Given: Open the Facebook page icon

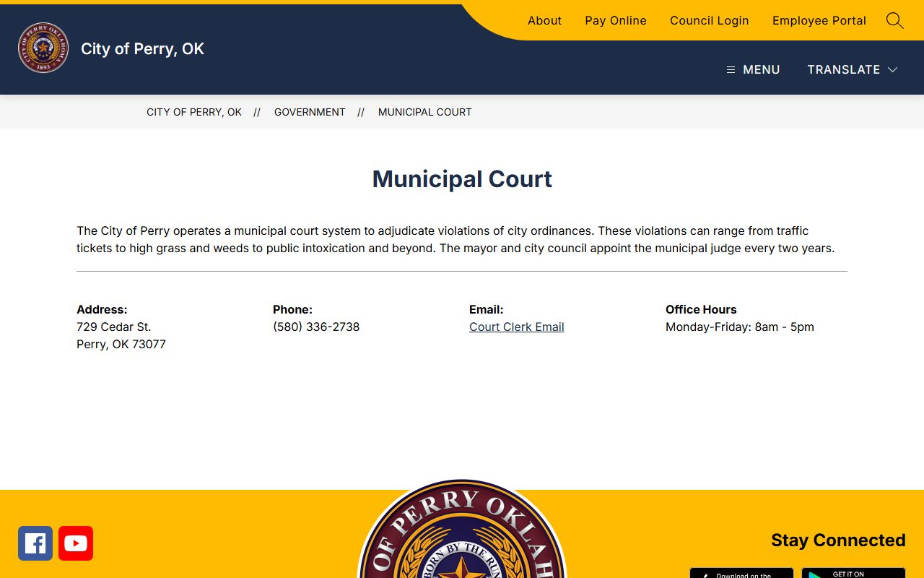Looking at the screenshot, I should pos(35,543).
